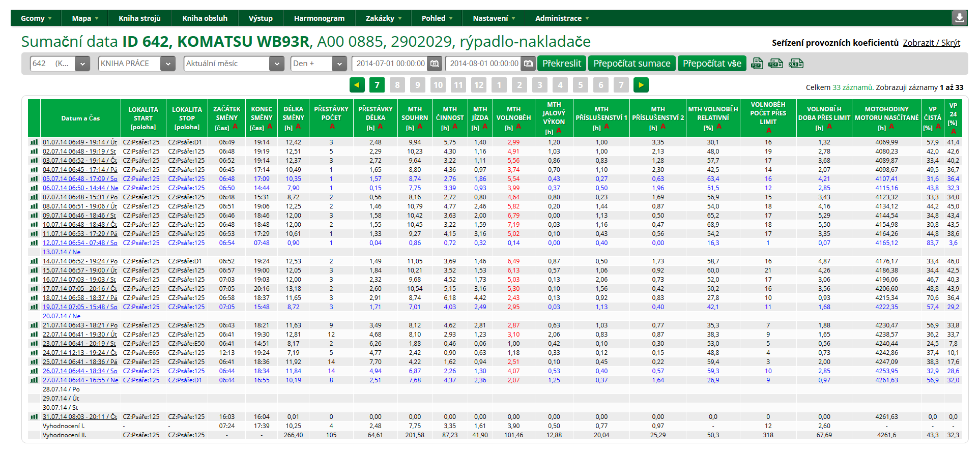
Task: Click red A icon in ZAČÁTEK SMĚNY header
Action: point(235,127)
